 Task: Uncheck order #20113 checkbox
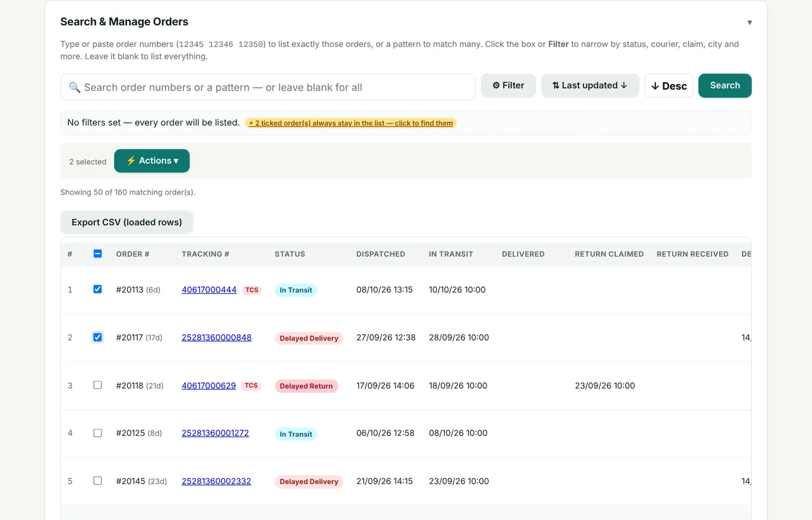click(97, 289)
